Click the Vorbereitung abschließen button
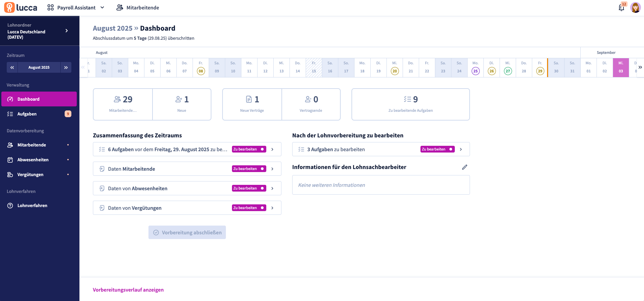Viewport: 644px width, 301px height. tap(187, 232)
